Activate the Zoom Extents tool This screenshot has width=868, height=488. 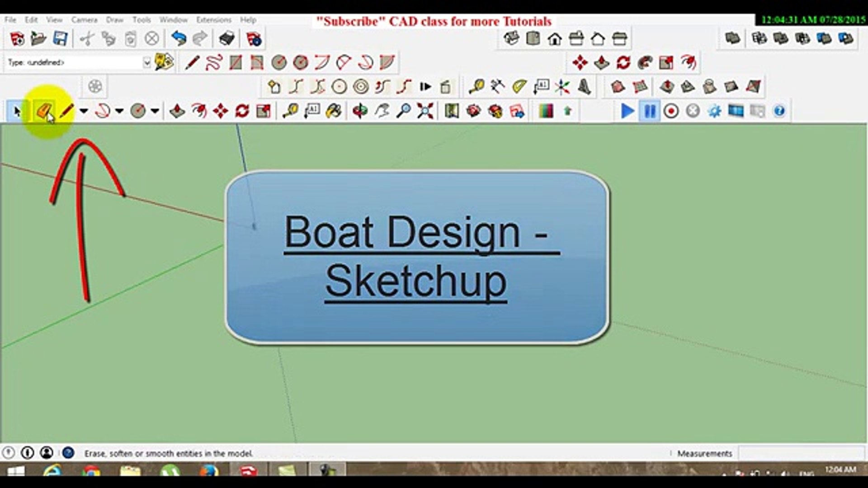(x=425, y=111)
